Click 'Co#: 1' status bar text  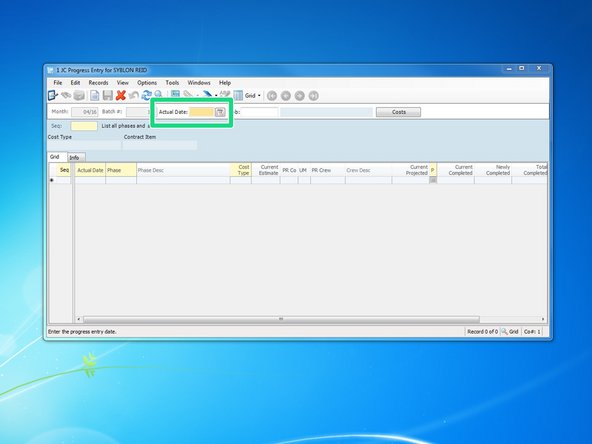[532, 331]
